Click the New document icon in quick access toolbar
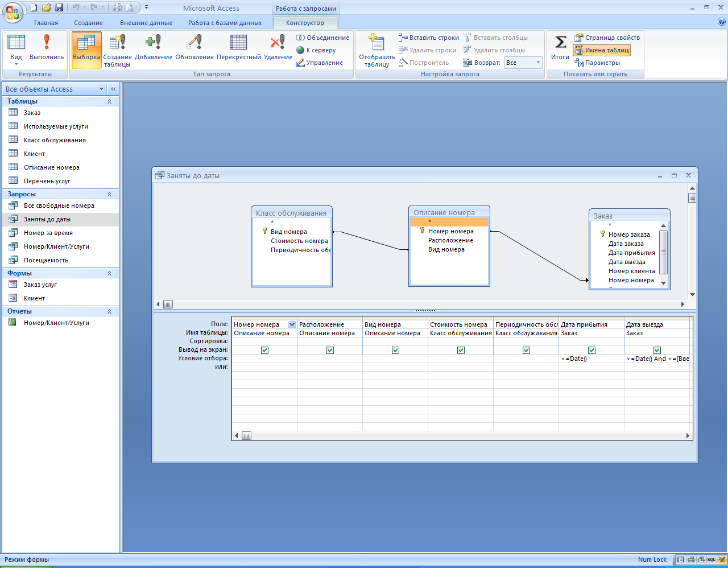 34,7
